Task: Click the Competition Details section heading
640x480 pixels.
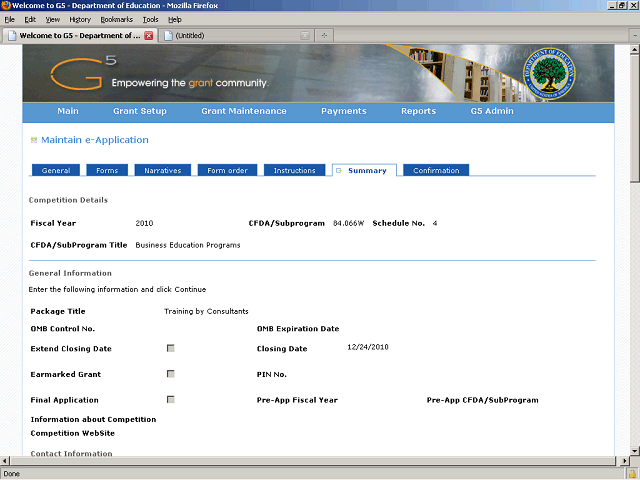Action: pyautogui.click(x=68, y=200)
